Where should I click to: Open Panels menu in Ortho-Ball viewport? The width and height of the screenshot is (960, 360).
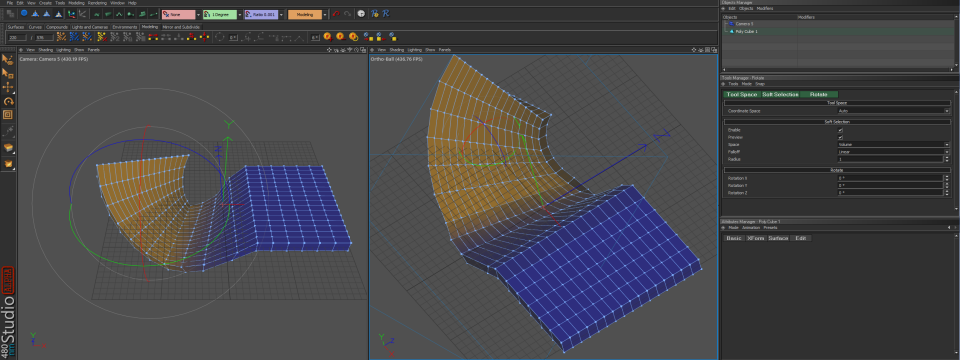coord(444,49)
